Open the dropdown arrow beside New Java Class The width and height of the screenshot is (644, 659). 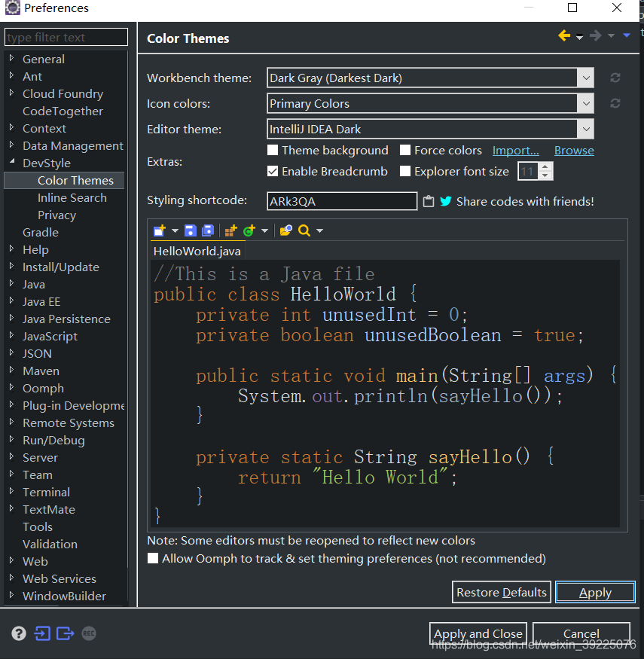point(264,230)
